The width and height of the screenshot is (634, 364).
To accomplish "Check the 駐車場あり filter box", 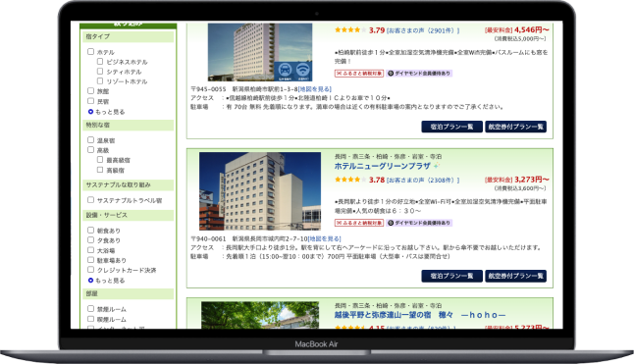I will pos(90,260).
